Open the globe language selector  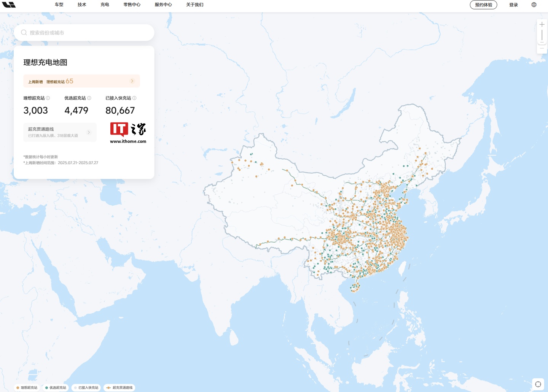pyautogui.click(x=534, y=5)
